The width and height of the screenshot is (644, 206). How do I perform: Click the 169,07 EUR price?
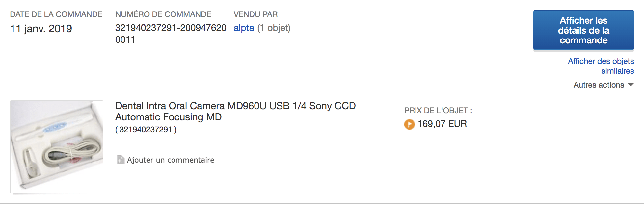(442, 124)
